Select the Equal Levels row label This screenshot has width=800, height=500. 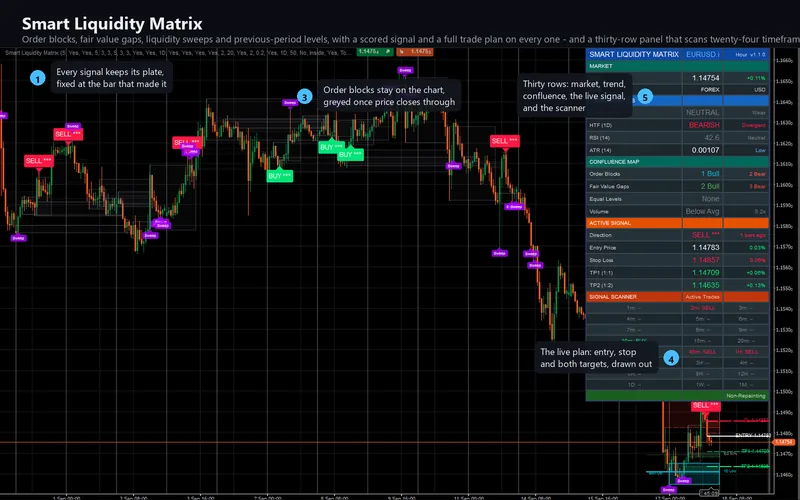605,199
